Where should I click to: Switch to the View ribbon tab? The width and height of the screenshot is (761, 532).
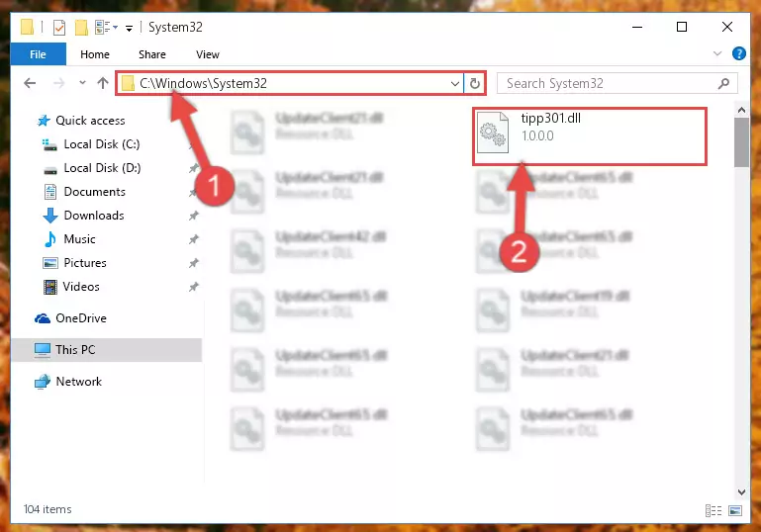click(208, 54)
